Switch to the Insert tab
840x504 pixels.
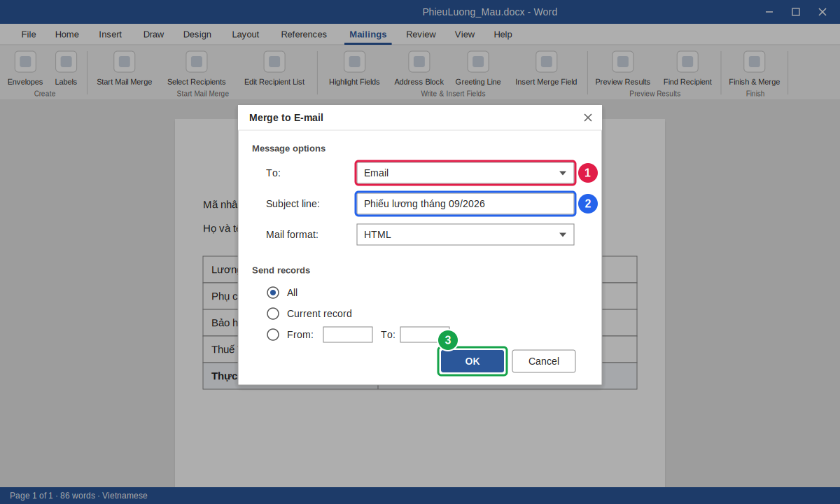pos(111,34)
